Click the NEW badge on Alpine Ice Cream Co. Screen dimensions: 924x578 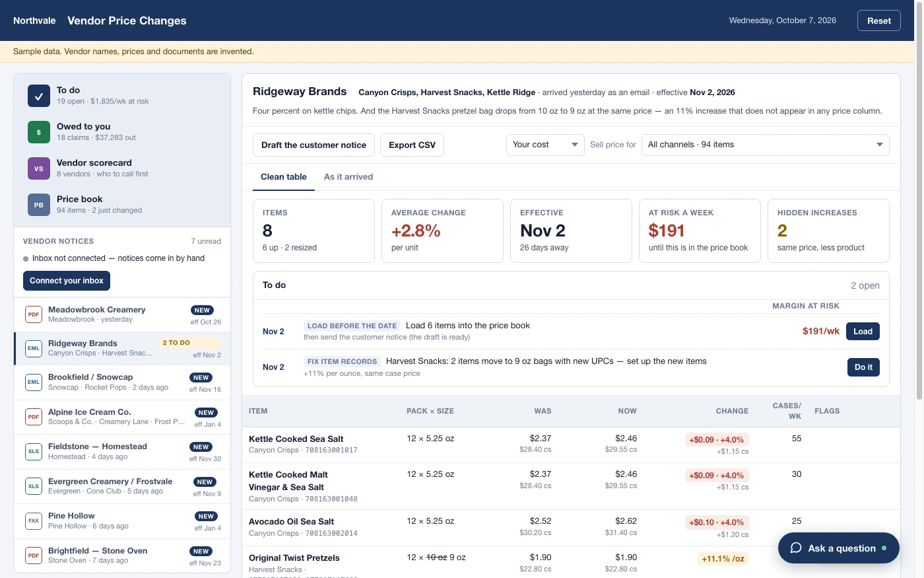point(206,413)
